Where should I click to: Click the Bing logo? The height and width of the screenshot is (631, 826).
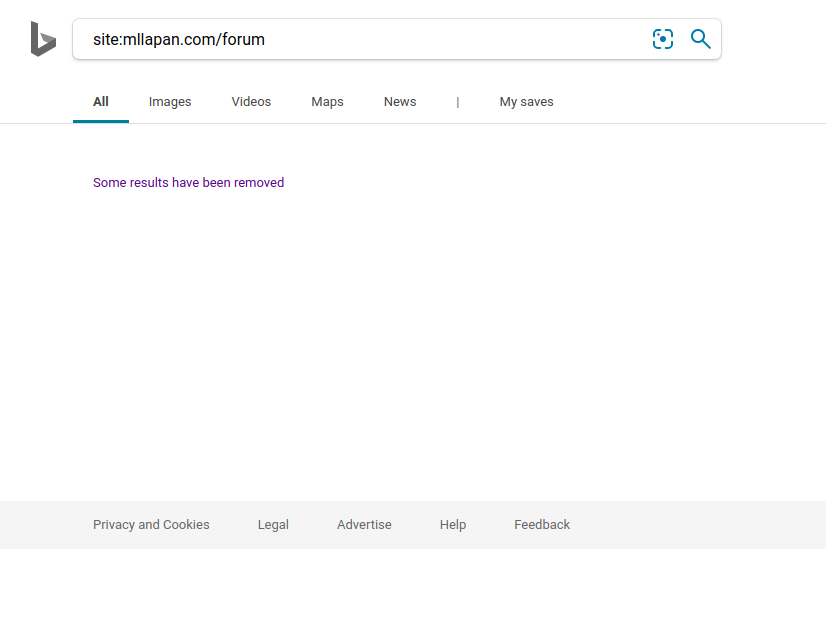coord(43,39)
